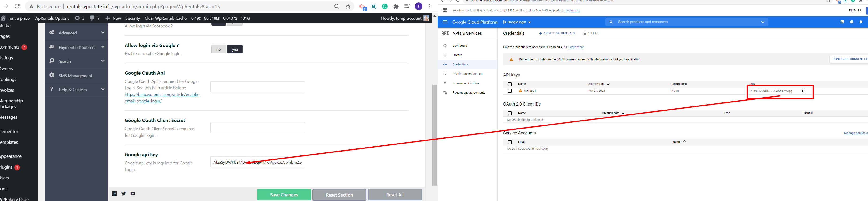Sort OAuth clients by Creation date
The height and width of the screenshot is (201, 868).
(613, 113)
